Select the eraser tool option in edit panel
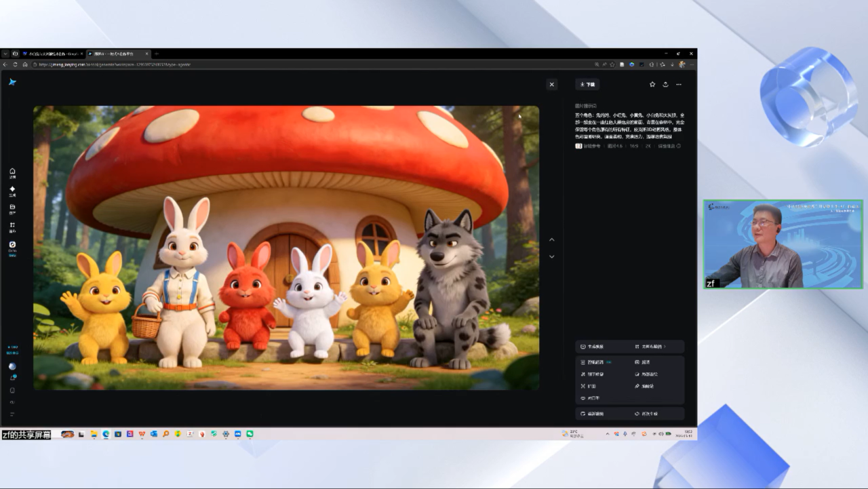The width and height of the screenshot is (868, 489). click(x=646, y=386)
